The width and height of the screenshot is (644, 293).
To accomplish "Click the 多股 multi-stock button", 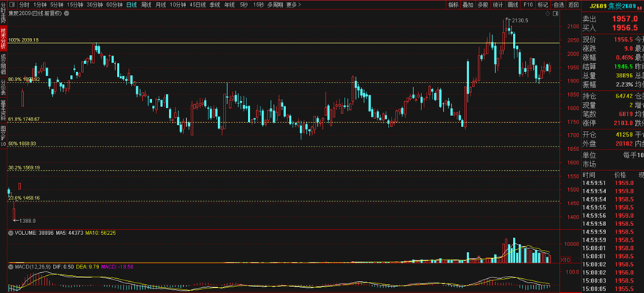I will [x=482, y=5].
